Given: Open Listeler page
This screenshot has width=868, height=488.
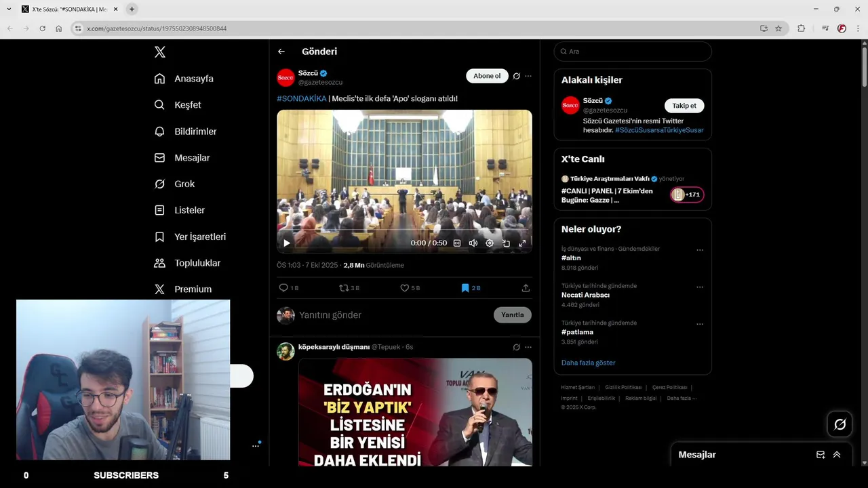Looking at the screenshot, I should coord(180,210).
